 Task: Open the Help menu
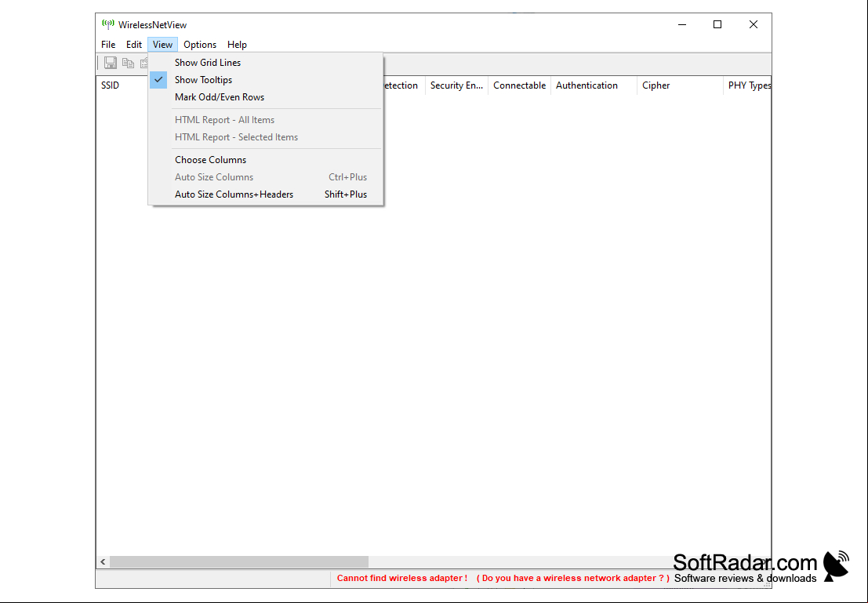point(237,44)
